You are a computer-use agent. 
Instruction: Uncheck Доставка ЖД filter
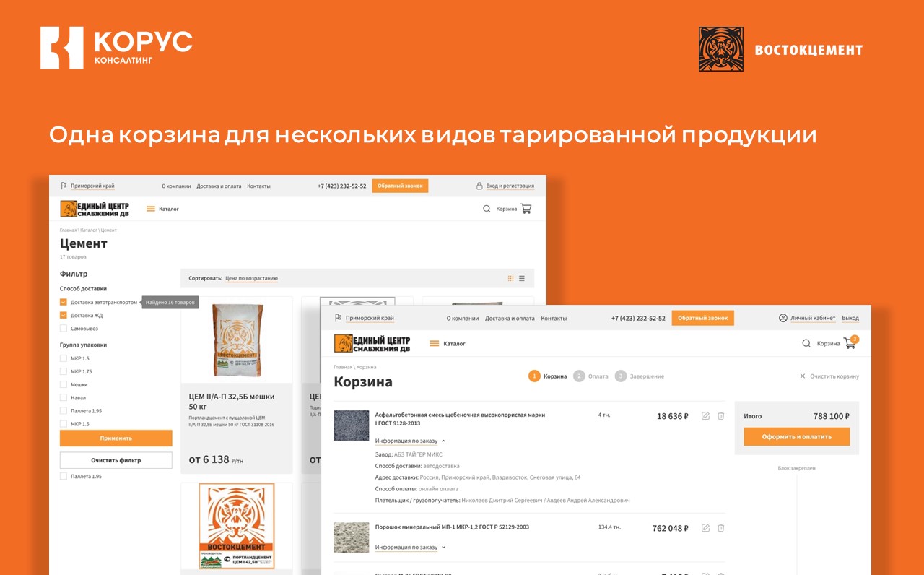[64, 315]
